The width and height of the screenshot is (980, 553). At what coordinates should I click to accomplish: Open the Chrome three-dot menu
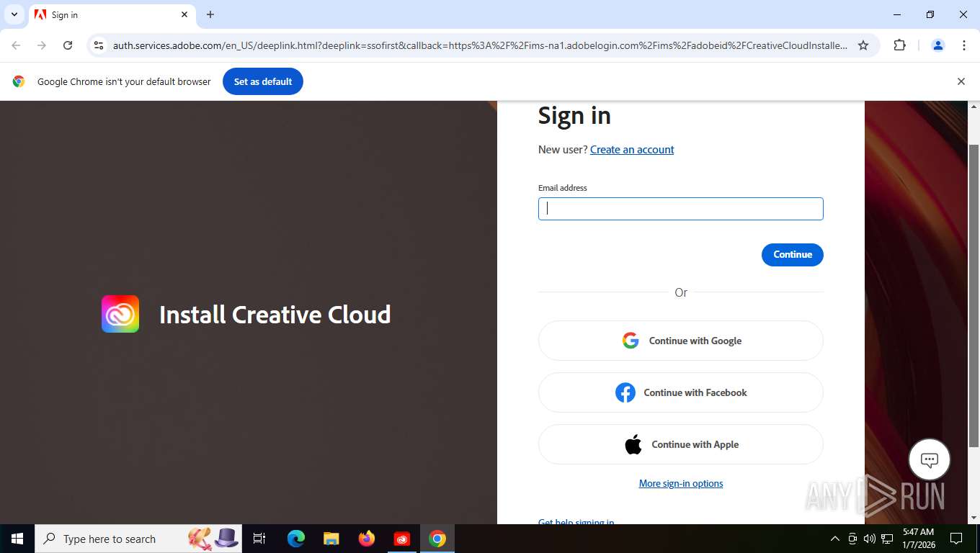[964, 45]
